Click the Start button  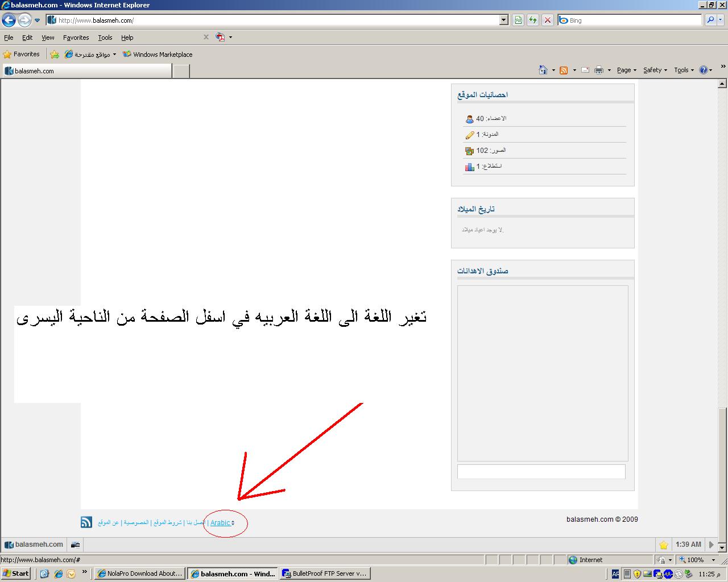click(15, 573)
